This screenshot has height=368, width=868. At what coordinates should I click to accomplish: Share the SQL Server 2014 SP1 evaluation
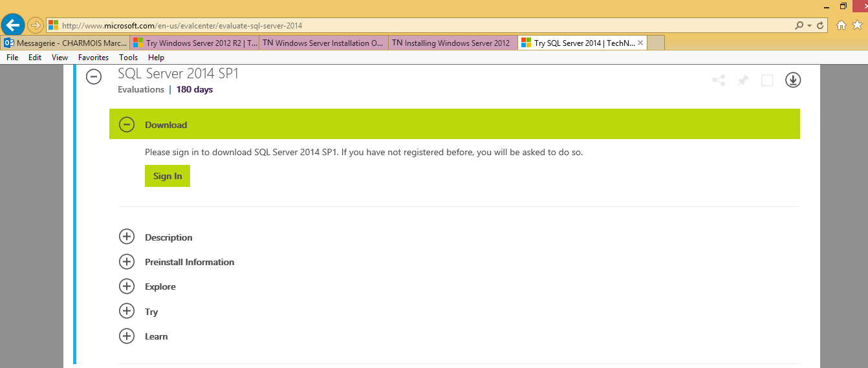pos(719,80)
